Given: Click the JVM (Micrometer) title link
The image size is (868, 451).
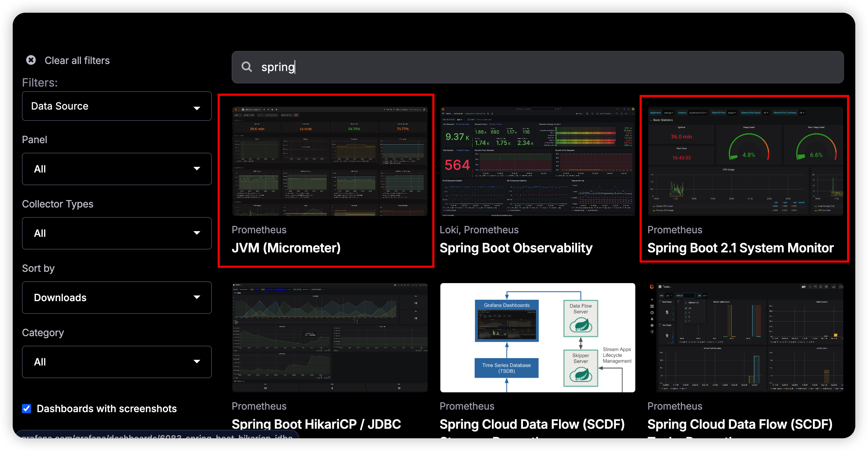Looking at the screenshot, I should [286, 248].
